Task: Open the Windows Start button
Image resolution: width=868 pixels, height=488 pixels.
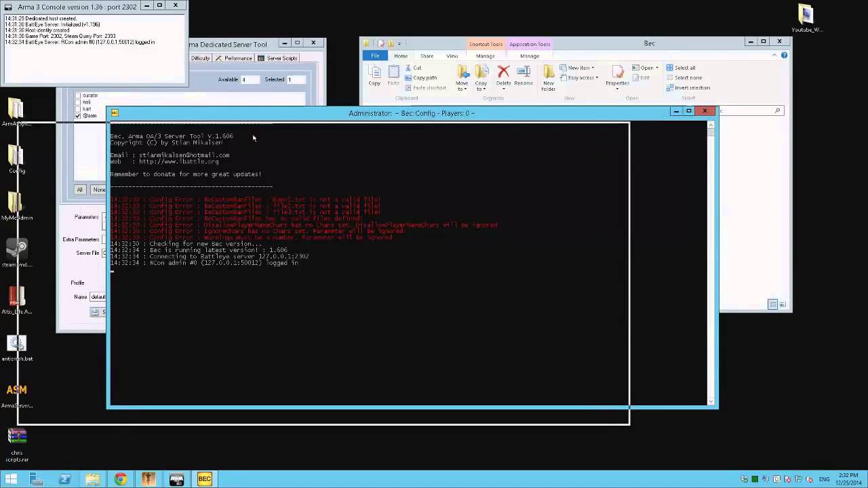Action: [11, 479]
